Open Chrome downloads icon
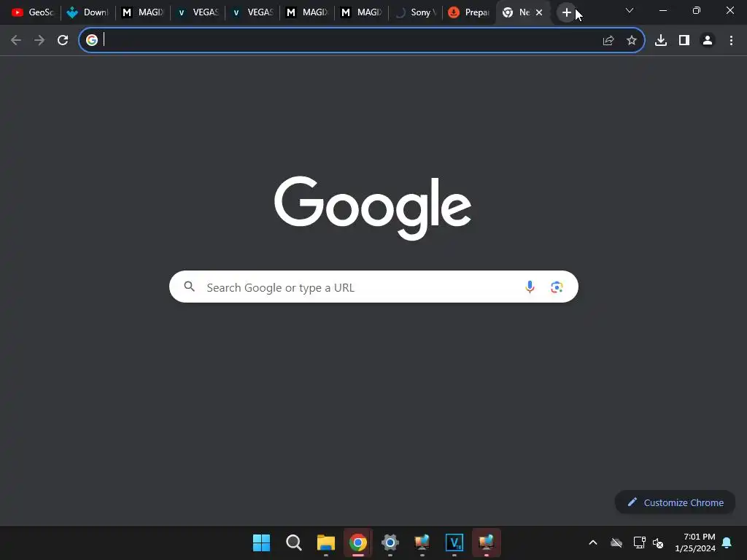 (661, 41)
